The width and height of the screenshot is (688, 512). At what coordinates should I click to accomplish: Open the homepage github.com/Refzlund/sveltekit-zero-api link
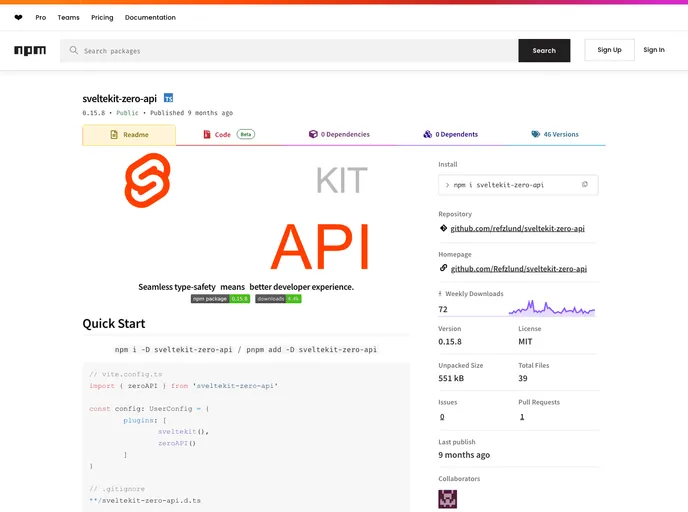pos(519,269)
